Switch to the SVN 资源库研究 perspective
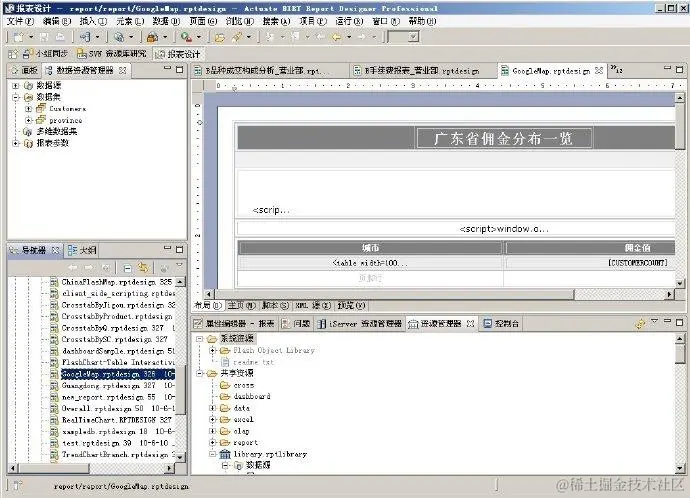This screenshot has height=498, width=690. 112,54
